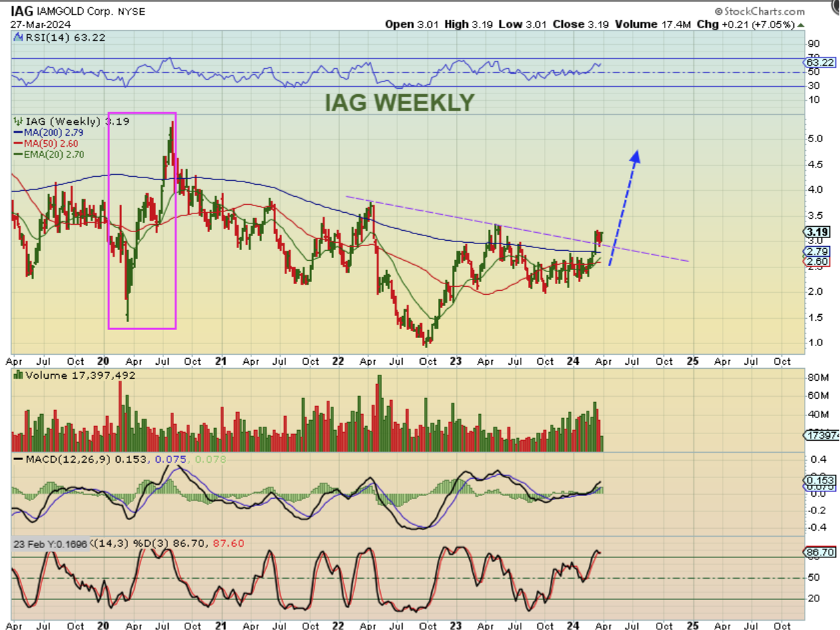Click the 2.60 moving average price tag
This screenshot has height=630, width=840.
pos(817,262)
